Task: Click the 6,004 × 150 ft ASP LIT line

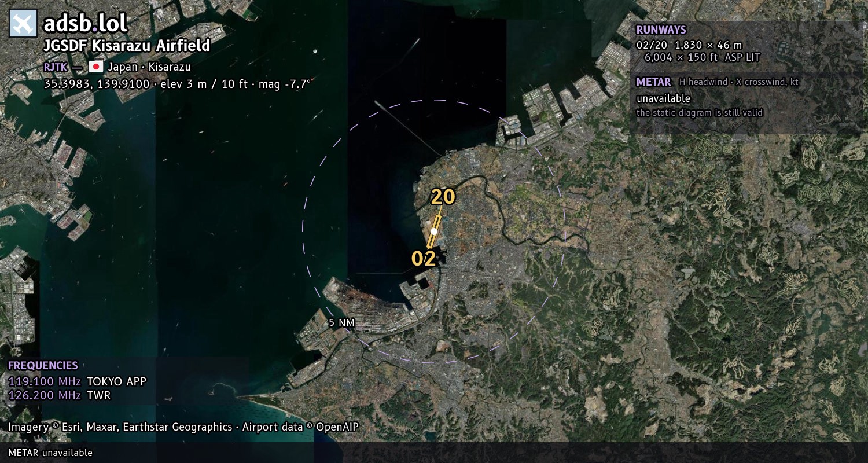Action: [702, 57]
